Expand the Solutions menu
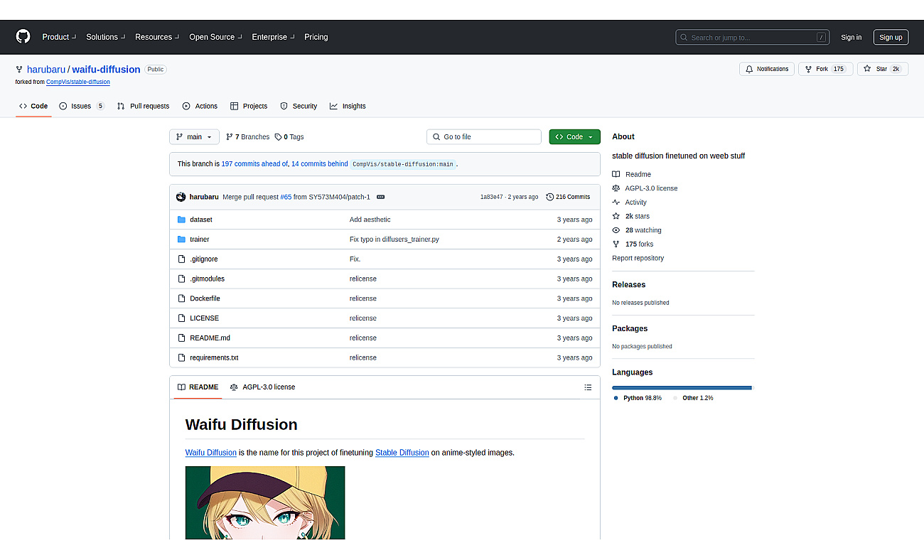Screen dimensions: 924x560 [105, 37]
